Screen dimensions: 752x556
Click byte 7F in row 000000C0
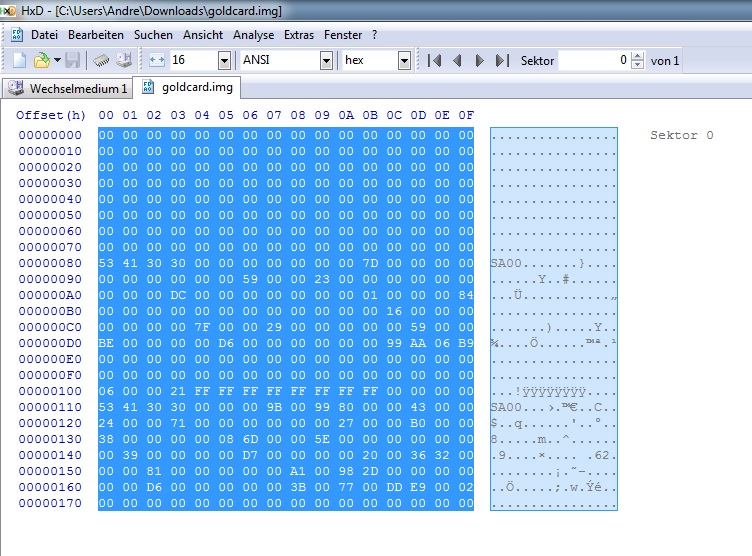point(202,327)
